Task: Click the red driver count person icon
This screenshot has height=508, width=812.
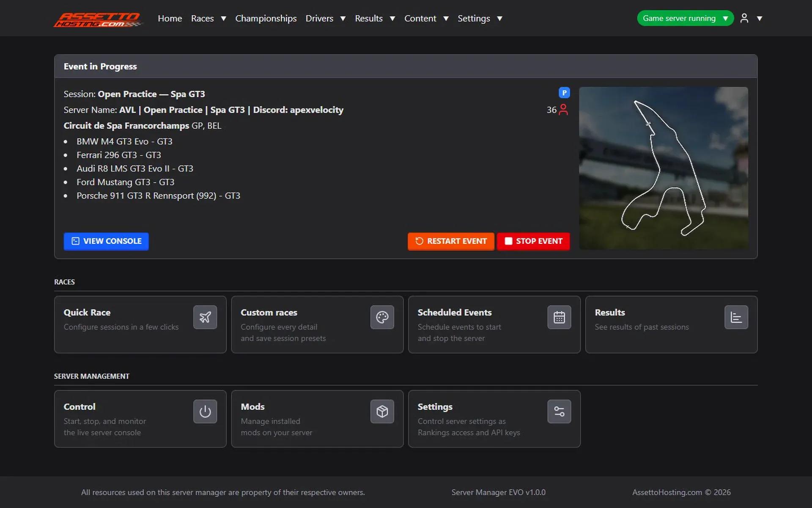Action: pyautogui.click(x=563, y=110)
